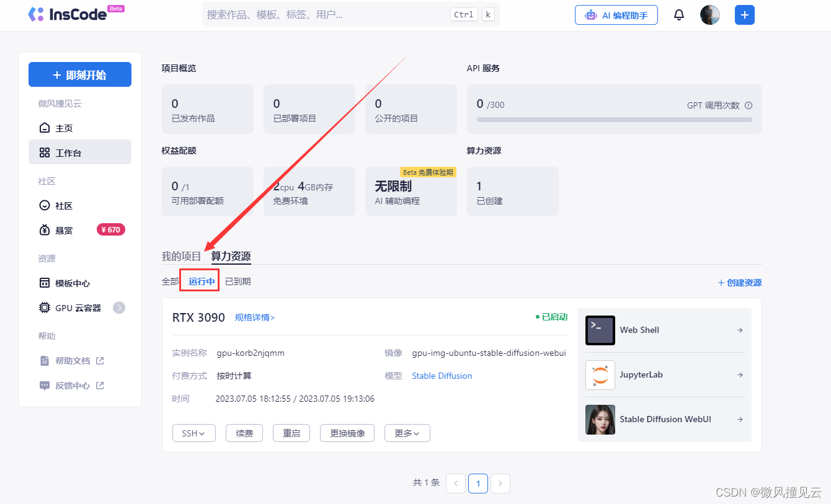Focus the search input field
The height and width of the screenshot is (504, 831).
point(351,14)
